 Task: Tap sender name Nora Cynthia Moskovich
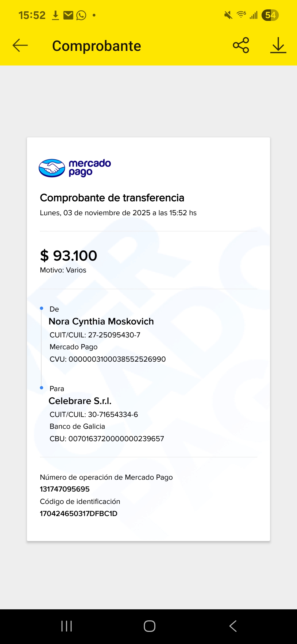click(101, 321)
